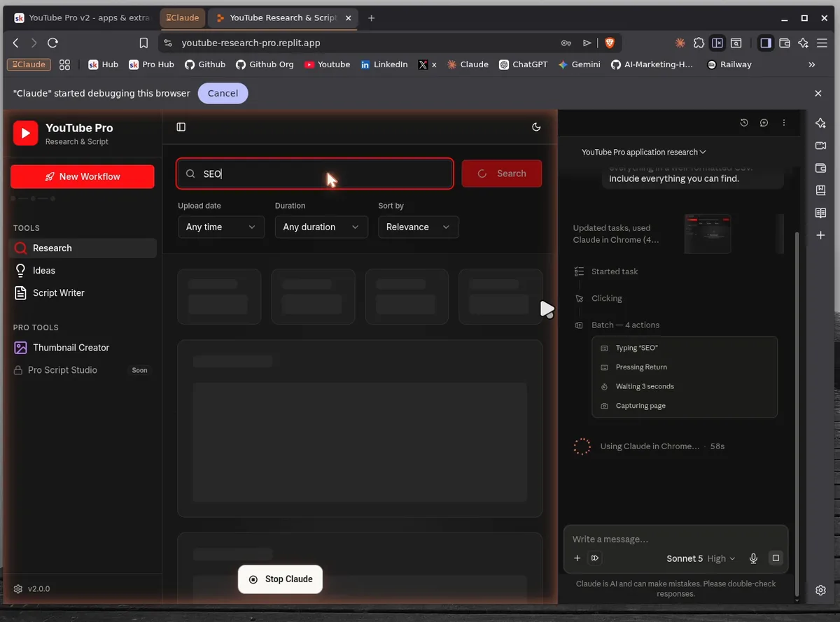The image size is (840, 622).
Task: Open Brave Shields lion icon
Action: (610, 43)
